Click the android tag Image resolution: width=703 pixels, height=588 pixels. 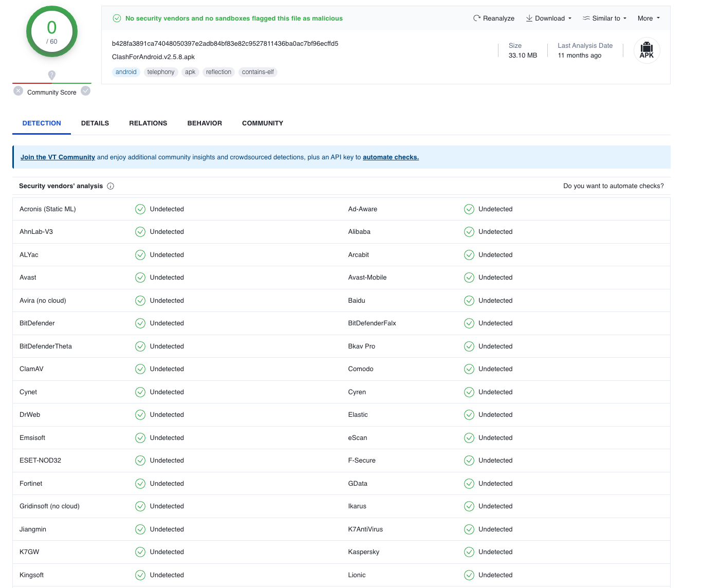[x=126, y=72]
